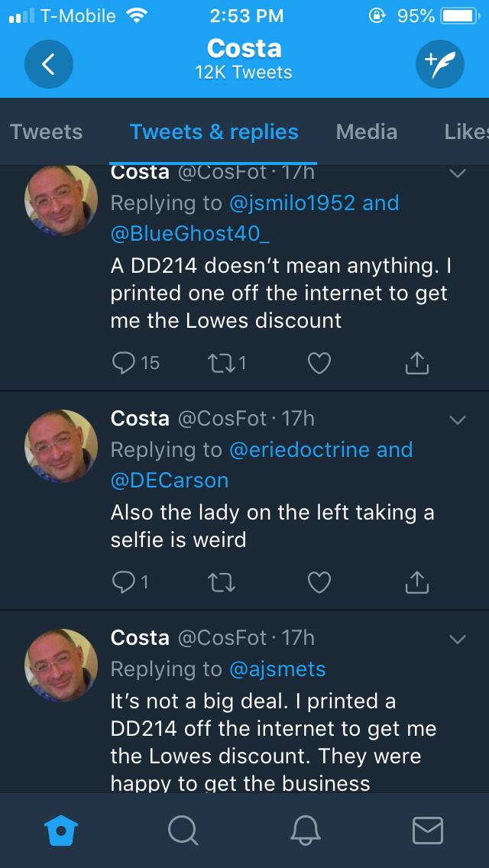
Task: Open Messages envelope in bottom bar
Action: (x=428, y=831)
